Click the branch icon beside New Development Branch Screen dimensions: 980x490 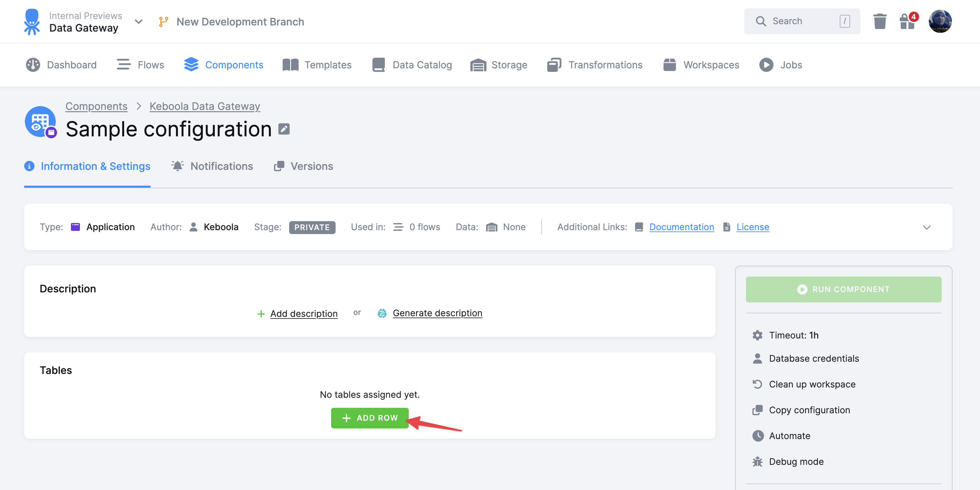(163, 21)
